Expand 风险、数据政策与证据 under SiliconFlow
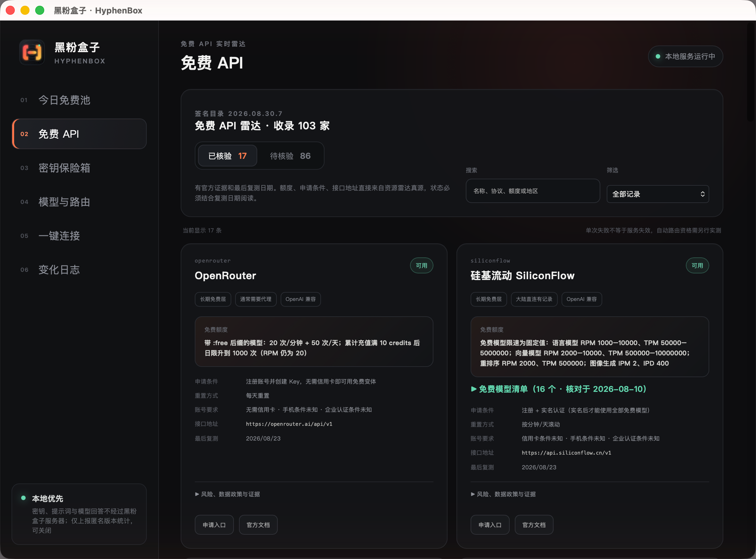Viewport: 756px width, 559px height. tap(503, 494)
